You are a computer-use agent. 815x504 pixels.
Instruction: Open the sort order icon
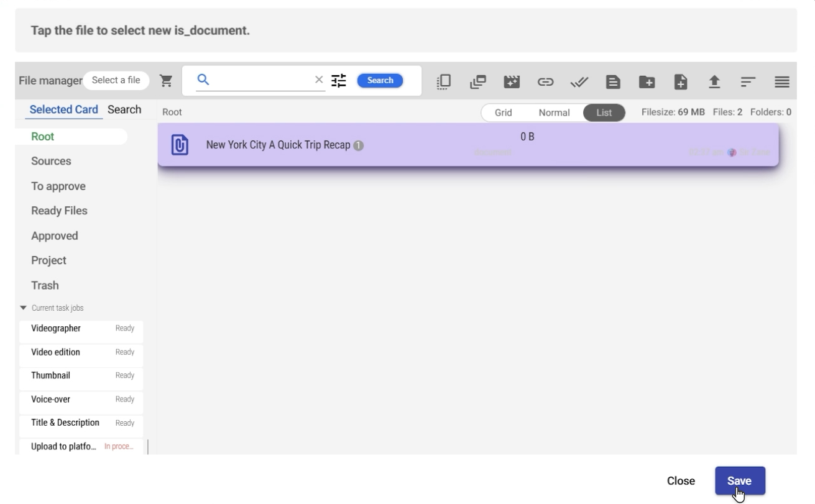click(x=748, y=81)
